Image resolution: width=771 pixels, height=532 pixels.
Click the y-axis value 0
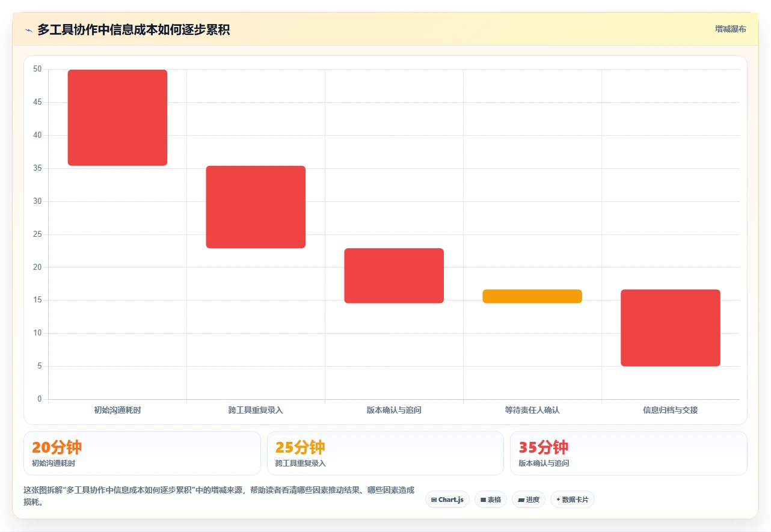click(x=40, y=399)
